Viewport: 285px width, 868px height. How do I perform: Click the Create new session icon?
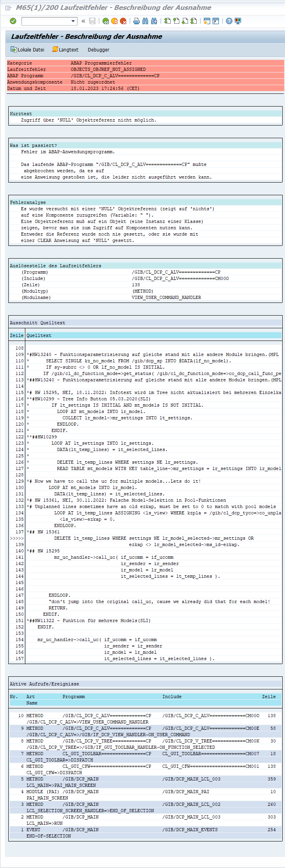(207, 21)
